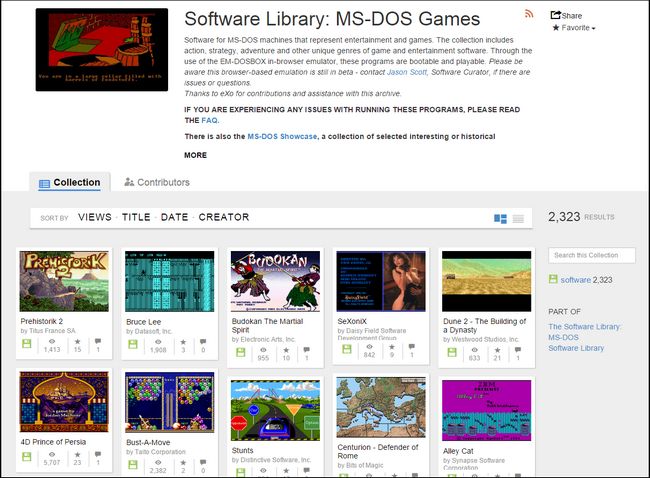This screenshot has height=478, width=650.
Task: Open The Software Library: MS-DOS link
Action: pos(585,332)
